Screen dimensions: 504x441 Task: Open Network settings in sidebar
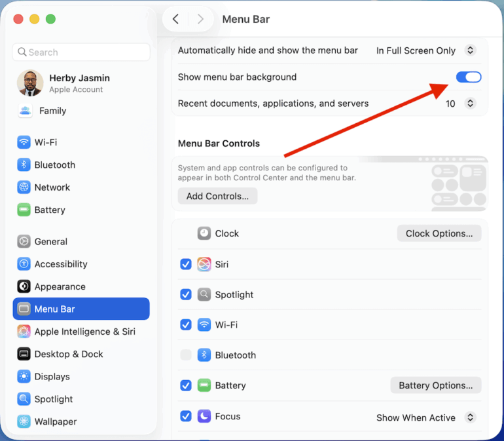[81, 187]
